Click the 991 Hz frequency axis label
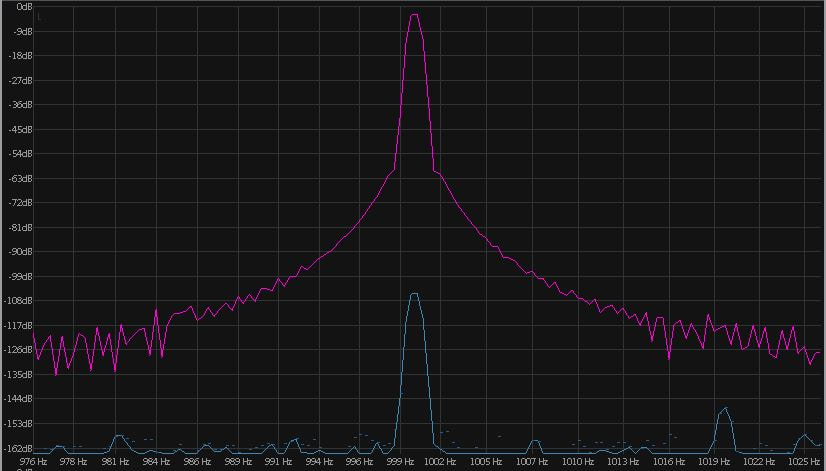Image resolution: width=826 pixels, height=471 pixels. tap(277, 462)
